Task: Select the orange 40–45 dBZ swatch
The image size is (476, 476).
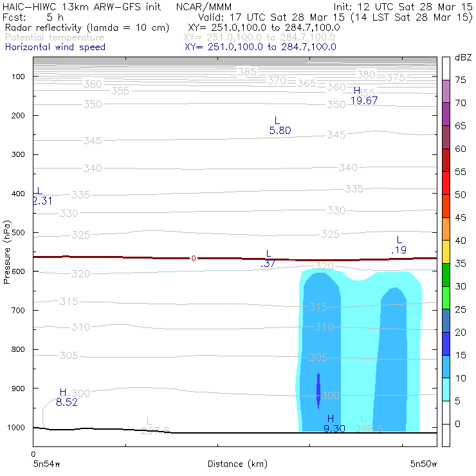Action: coord(446,229)
